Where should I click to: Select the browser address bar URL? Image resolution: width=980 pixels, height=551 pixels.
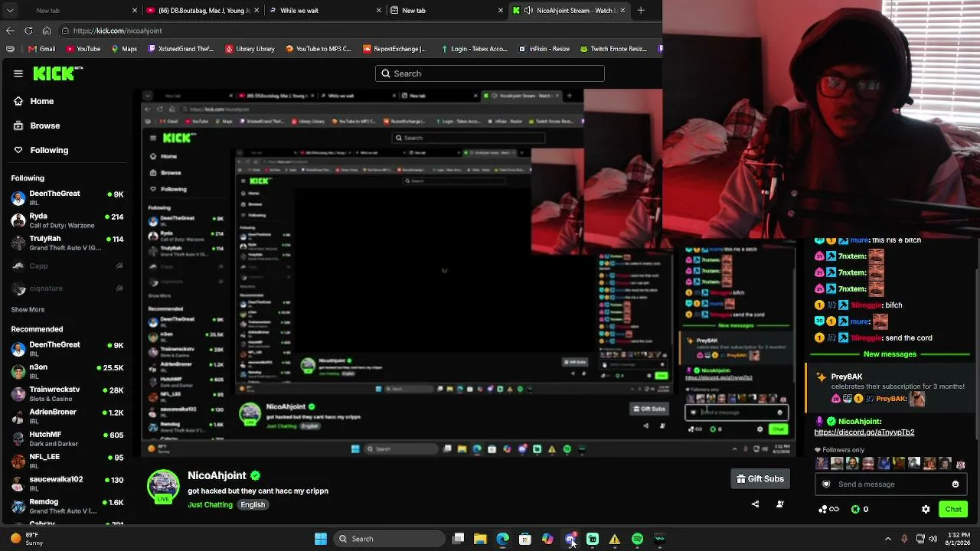[118, 31]
